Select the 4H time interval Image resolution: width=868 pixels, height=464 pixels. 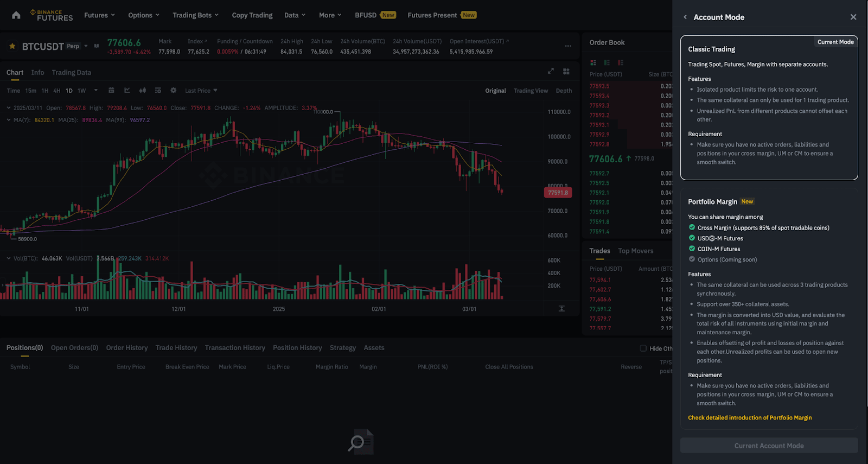(57, 91)
